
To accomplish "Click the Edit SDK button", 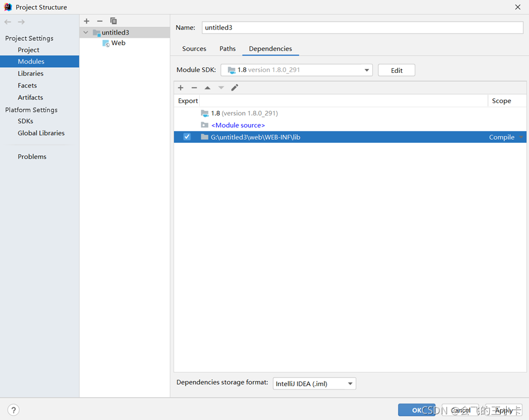I will click(x=396, y=70).
